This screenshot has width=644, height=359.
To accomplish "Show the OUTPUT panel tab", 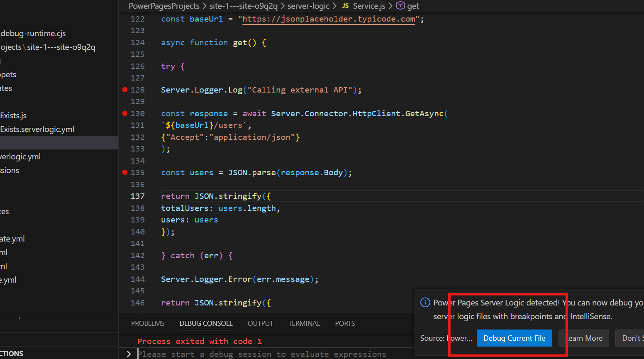I will click(260, 323).
